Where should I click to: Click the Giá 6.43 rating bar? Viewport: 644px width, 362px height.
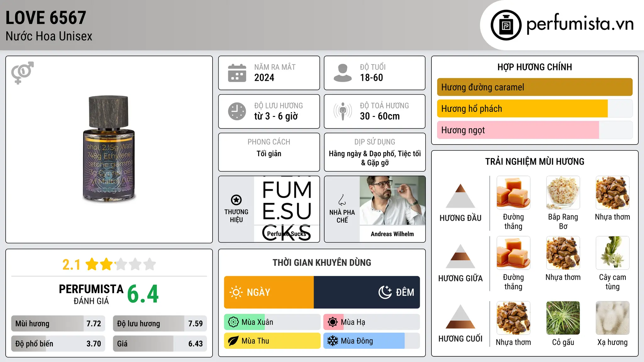pos(160,343)
